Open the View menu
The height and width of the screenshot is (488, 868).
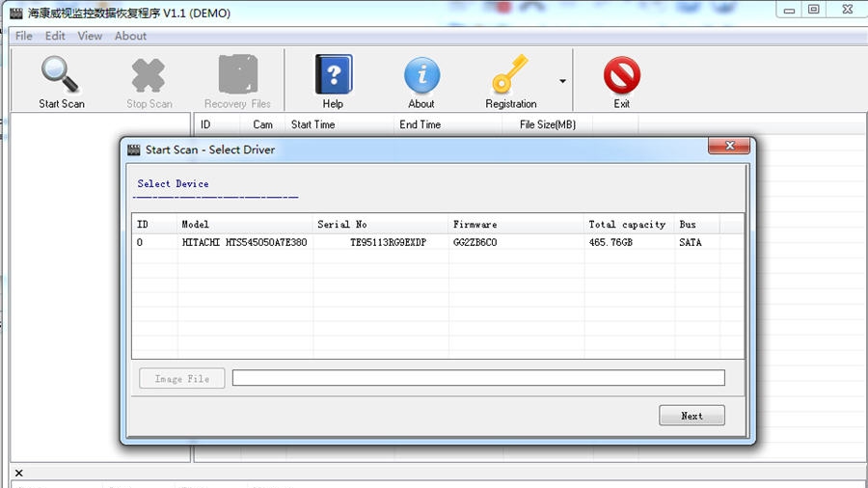[x=90, y=36]
